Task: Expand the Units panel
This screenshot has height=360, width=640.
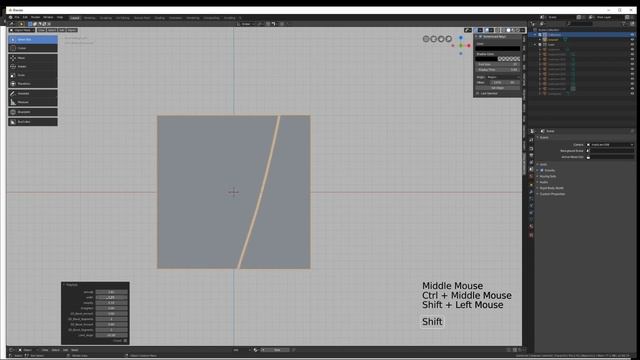Action: point(543,164)
